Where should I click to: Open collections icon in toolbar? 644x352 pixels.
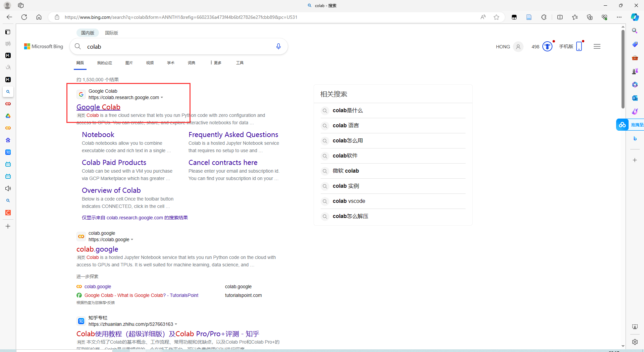point(590,17)
